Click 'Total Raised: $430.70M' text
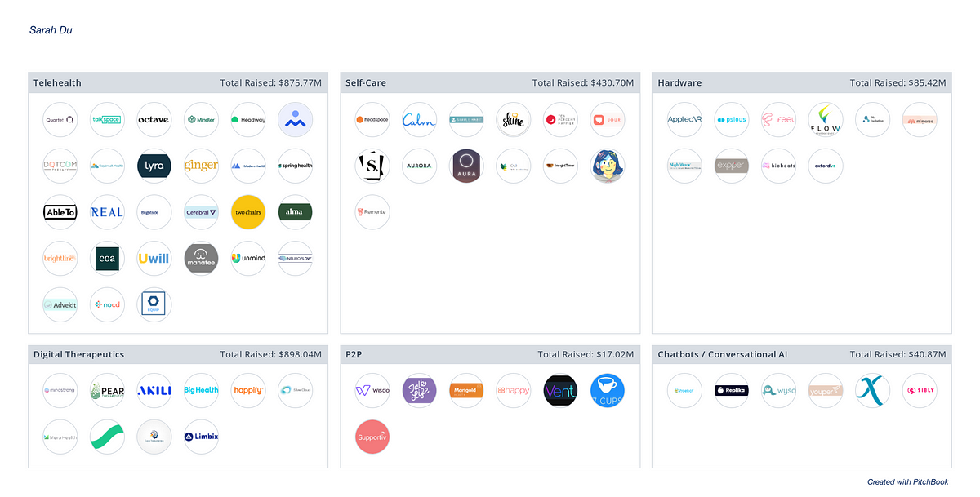 coord(583,82)
